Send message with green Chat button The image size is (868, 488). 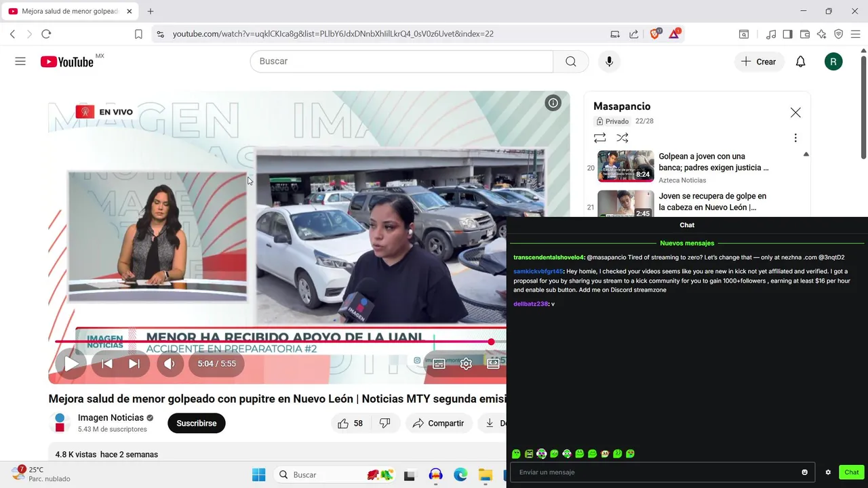point(852,472)
